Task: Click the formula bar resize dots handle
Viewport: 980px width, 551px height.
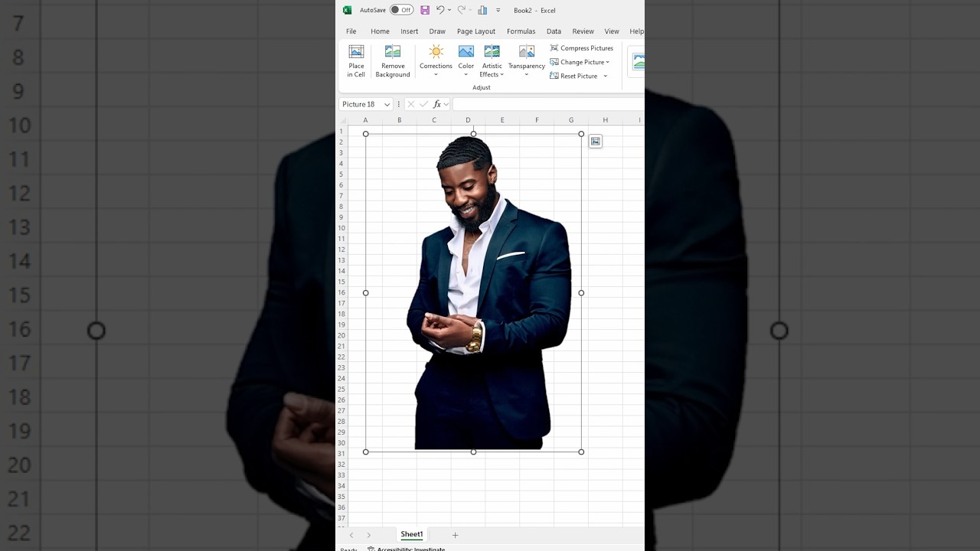Action: (x=399, y=104)
